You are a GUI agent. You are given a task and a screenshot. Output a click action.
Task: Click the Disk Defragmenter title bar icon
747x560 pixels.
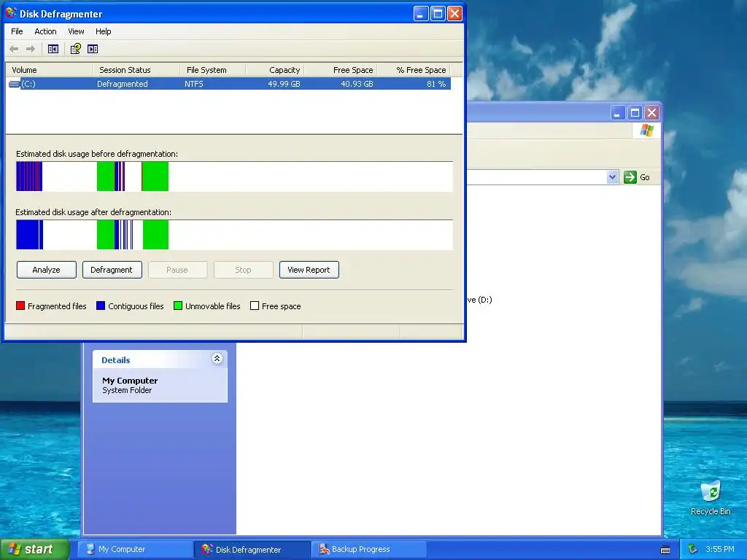pos(11,13)
